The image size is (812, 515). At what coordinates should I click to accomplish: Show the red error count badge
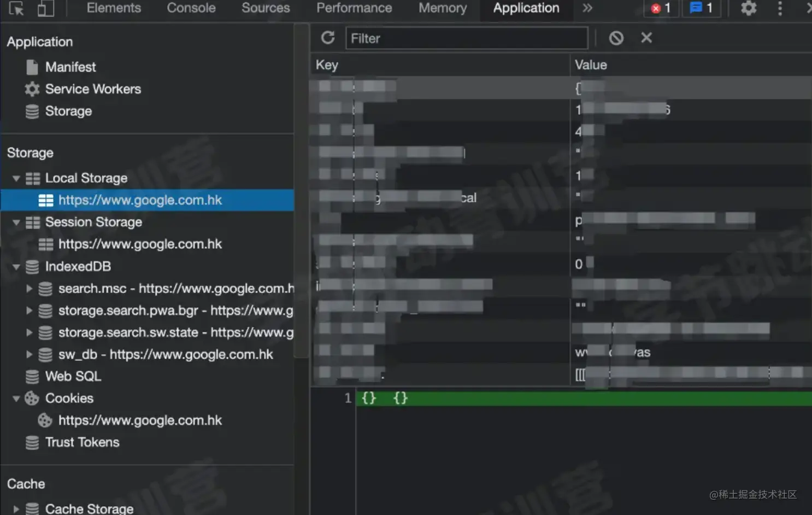click(x=660, y=8)
